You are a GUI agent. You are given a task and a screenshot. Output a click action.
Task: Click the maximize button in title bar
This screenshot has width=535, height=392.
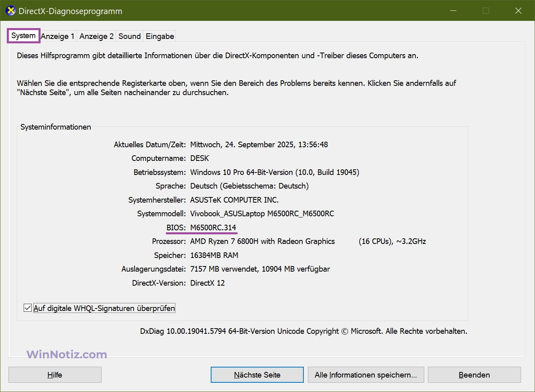click(x=486, y=11)
